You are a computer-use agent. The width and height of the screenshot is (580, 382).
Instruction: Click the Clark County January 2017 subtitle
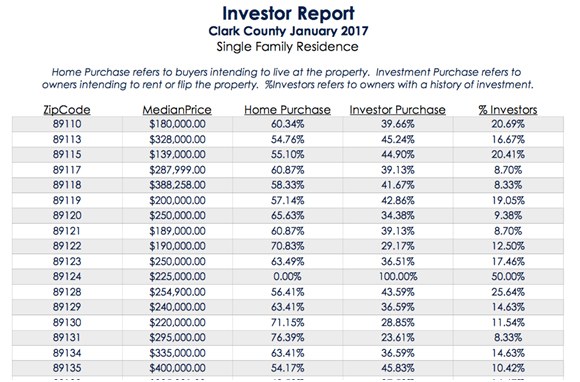pyautogui.click(x=289, y=31)
